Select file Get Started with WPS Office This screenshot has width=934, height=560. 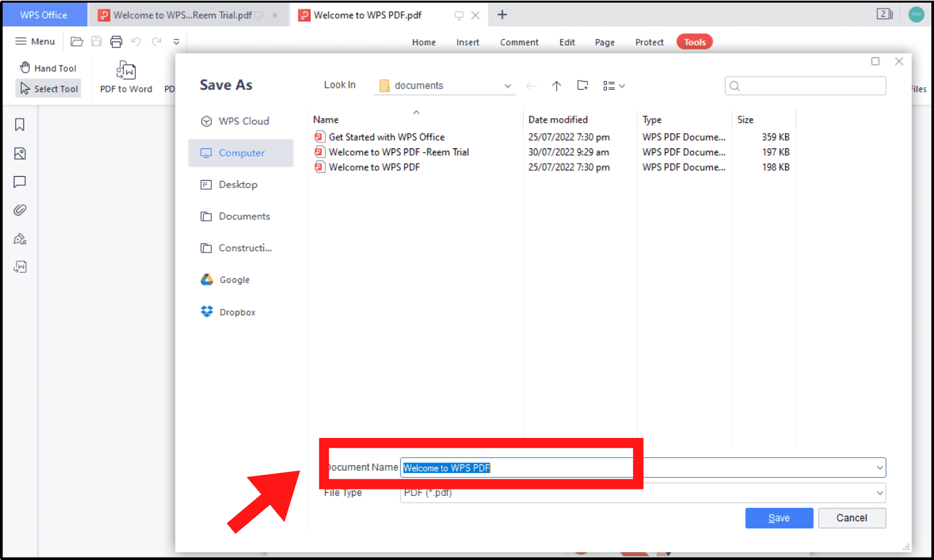pyautogui.click(x=387, y=137)
